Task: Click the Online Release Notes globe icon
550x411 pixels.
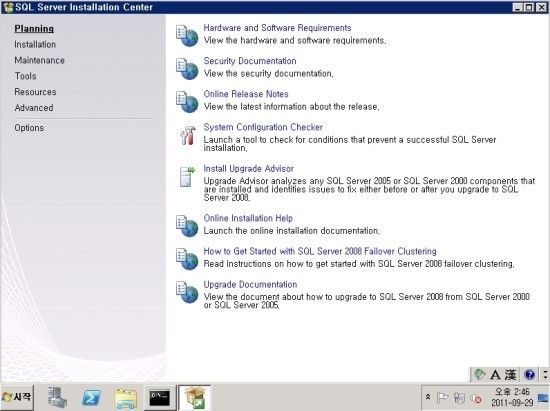Action: point(187,101)
